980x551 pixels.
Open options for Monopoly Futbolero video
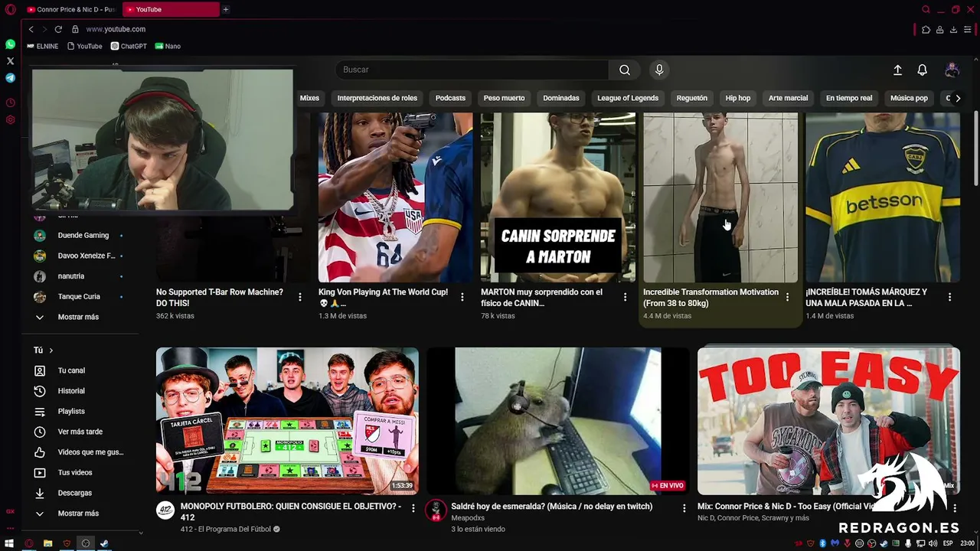pos(413,507)
